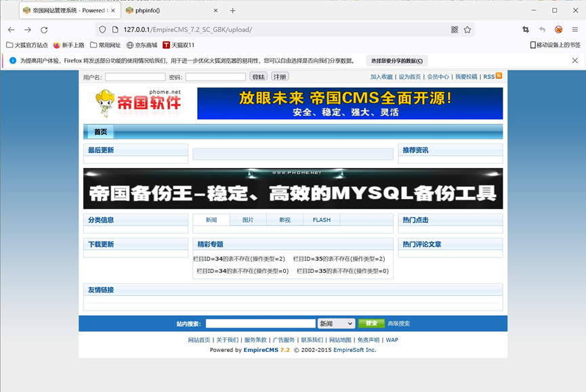
Task: Open the shield tracking protection icon
Action: 102,30
